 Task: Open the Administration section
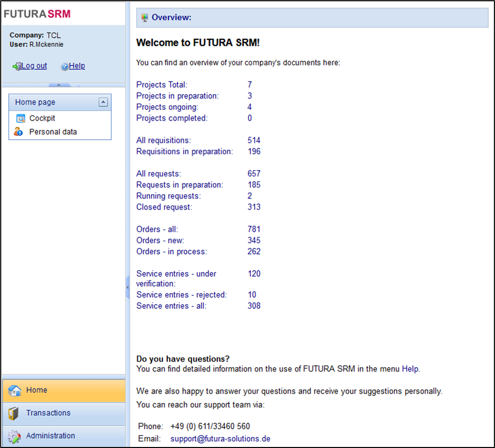(x=50, y=436)
